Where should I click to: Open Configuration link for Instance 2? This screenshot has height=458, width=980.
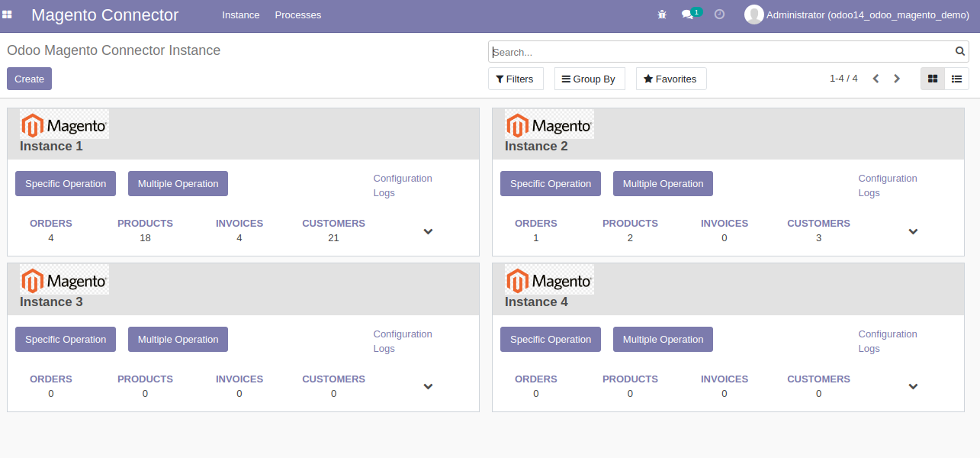[887, 179]
